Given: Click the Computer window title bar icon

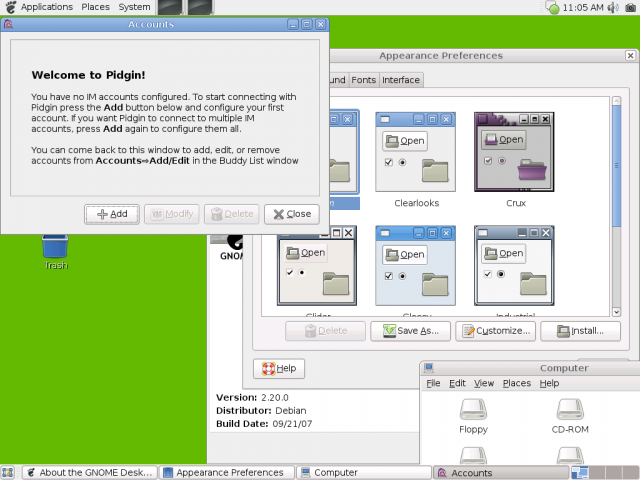Looking at the screenshot, I should (x=429, y=368).
